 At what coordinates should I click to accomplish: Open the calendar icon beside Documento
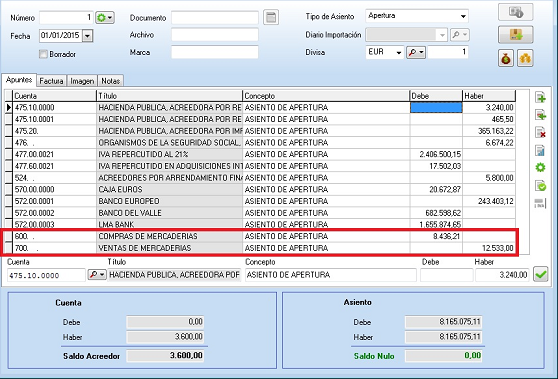coord(271,17)
